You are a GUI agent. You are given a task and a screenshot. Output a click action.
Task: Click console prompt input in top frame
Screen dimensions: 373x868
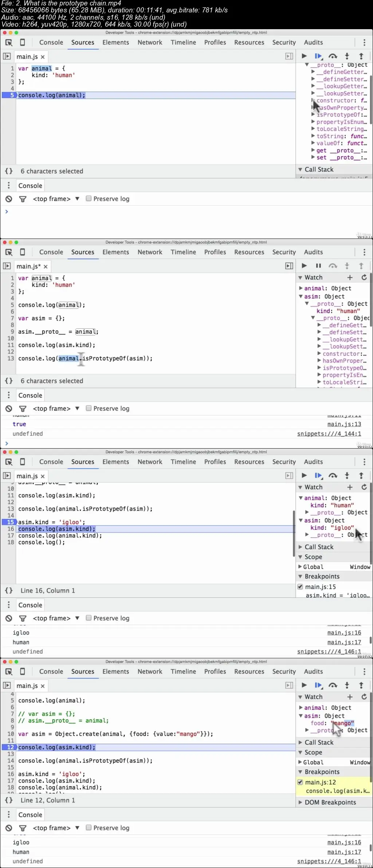(x=186, y=212)
